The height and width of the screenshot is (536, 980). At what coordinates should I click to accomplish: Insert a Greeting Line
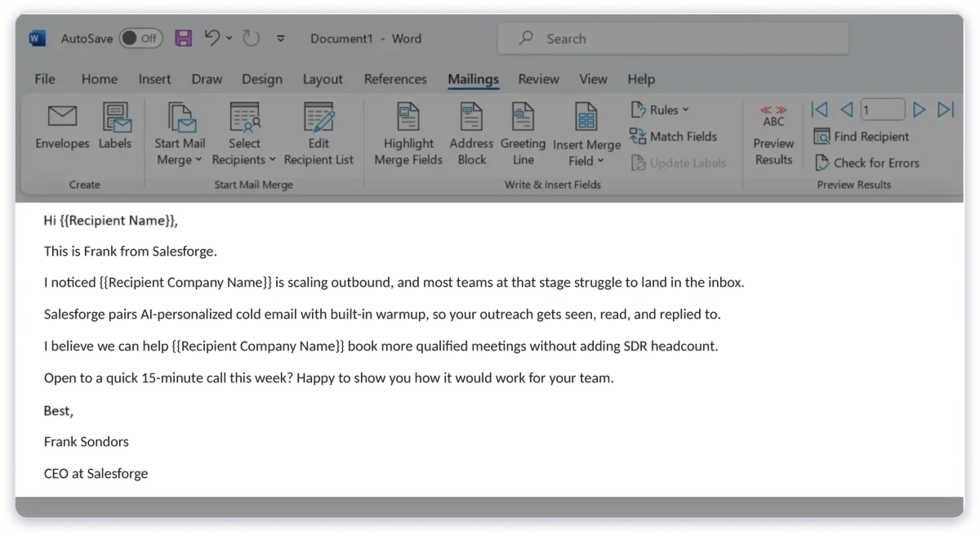point(523,134)
